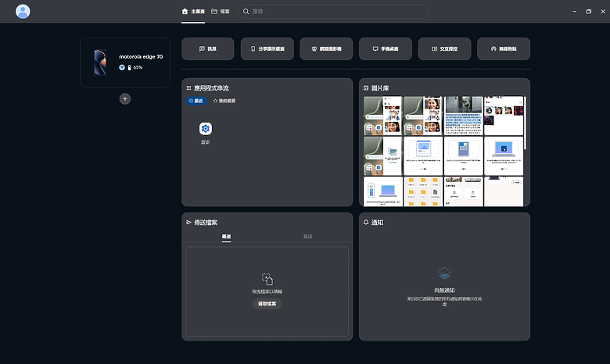Open the 圖片庫 gallery panel header
Viewport: 610px width, 364px height.
376,88
